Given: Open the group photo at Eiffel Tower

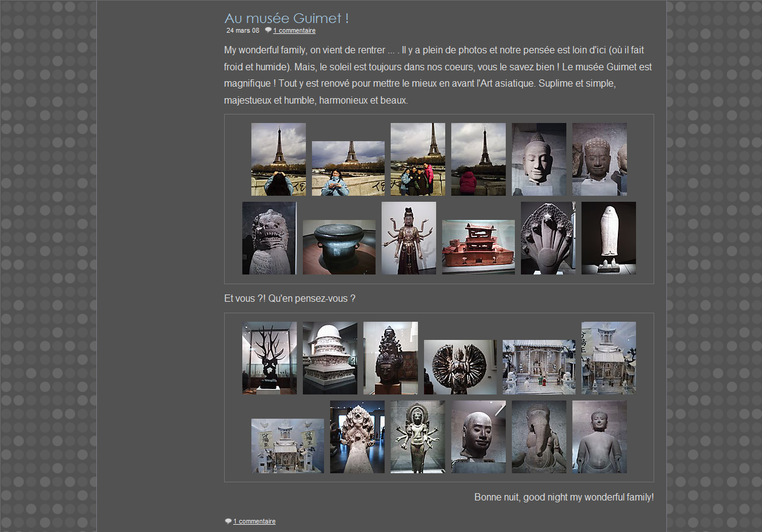Looking at the screenshot, I should point(417,159).
